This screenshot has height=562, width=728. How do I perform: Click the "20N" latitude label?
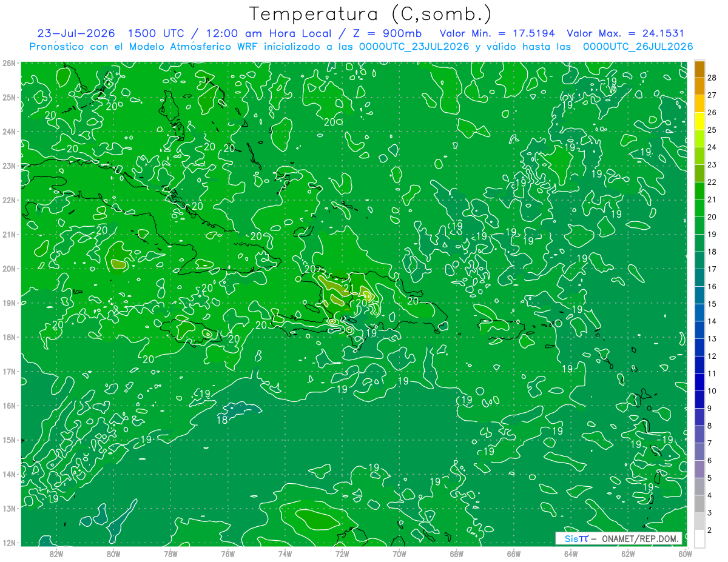tap(9, 269)
